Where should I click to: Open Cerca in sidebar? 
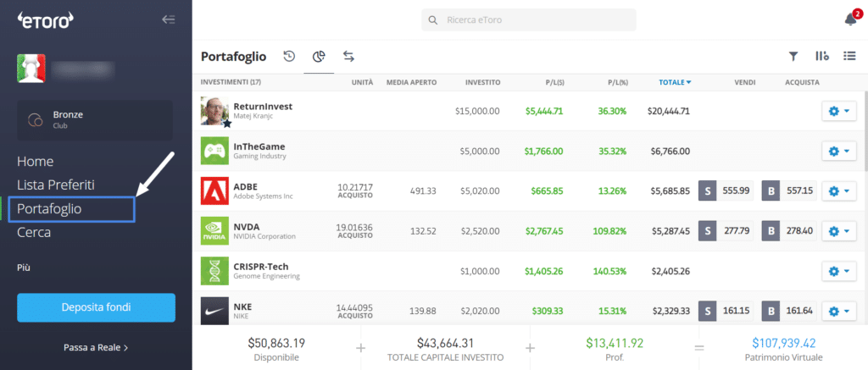(x=34, y=232)
